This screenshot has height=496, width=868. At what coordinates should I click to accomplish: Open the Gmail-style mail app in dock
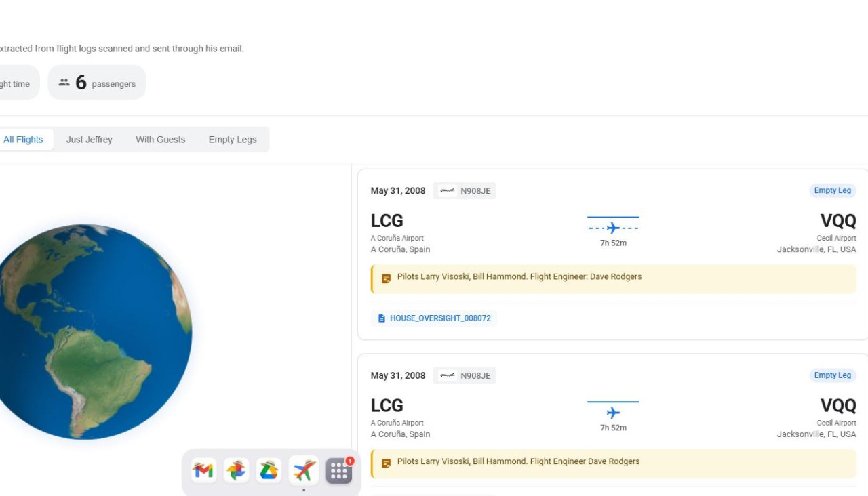tap(203, 470)
